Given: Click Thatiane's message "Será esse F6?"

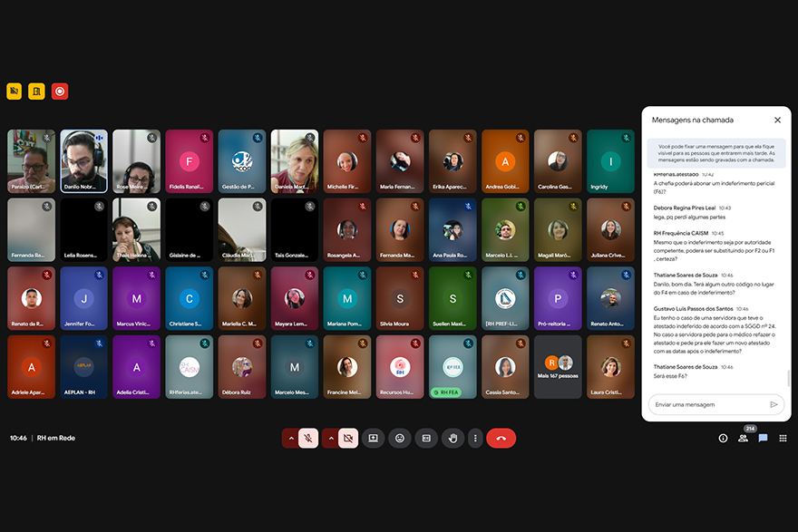Looking at the screenshot, I should pyautogui.click(x=670, y=376).
